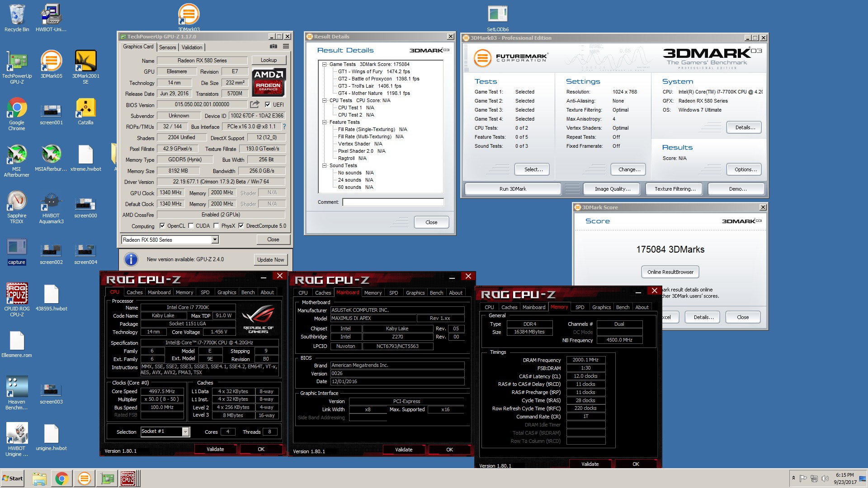Click the BIOS share/export arrow icon
Image resolution: width=868 pixels, height=488 pixels.
coord(255,104)
